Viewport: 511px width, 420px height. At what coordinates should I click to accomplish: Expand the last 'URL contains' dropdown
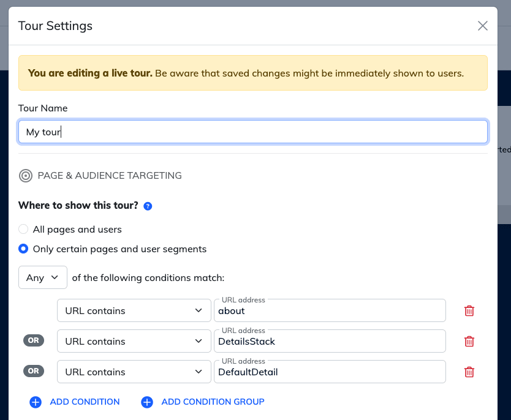click(x=134, y=372)
